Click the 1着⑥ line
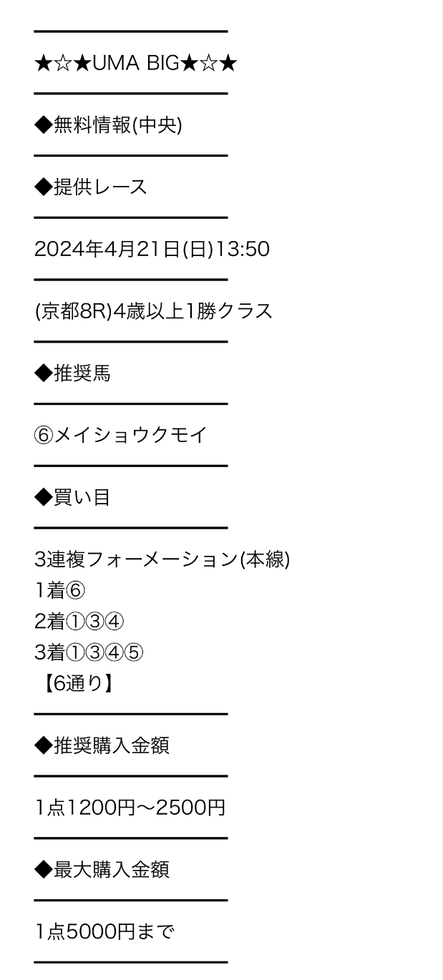The image size is (443, 980). coord(60,591)
